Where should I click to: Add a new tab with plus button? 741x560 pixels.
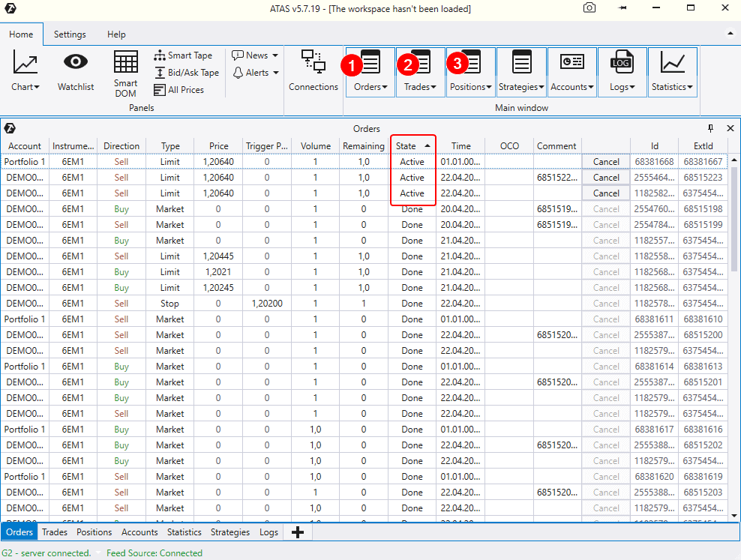[x=298, y=532]
